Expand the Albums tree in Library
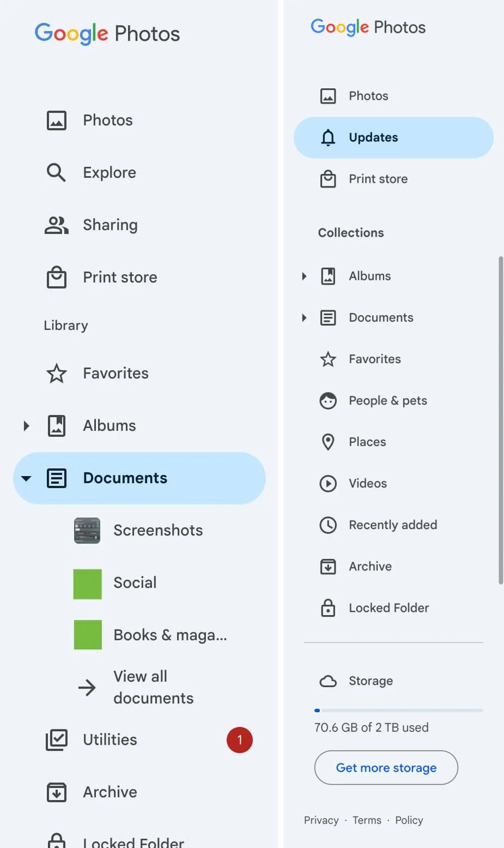This screenshot has width=504, height=848. pos(26,426)
